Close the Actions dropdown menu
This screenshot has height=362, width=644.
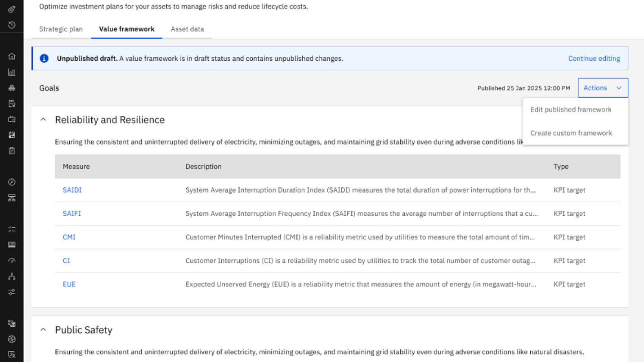coord(603,88)
